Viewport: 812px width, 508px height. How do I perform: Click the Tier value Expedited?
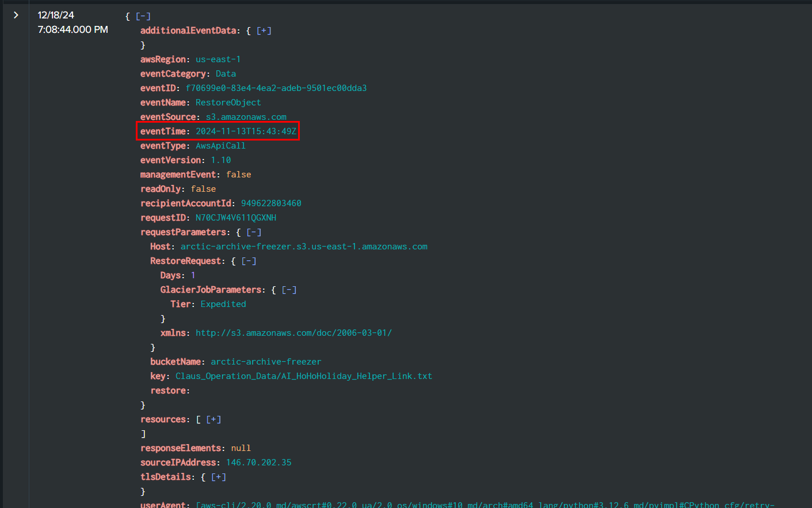(x=223, y=304)
